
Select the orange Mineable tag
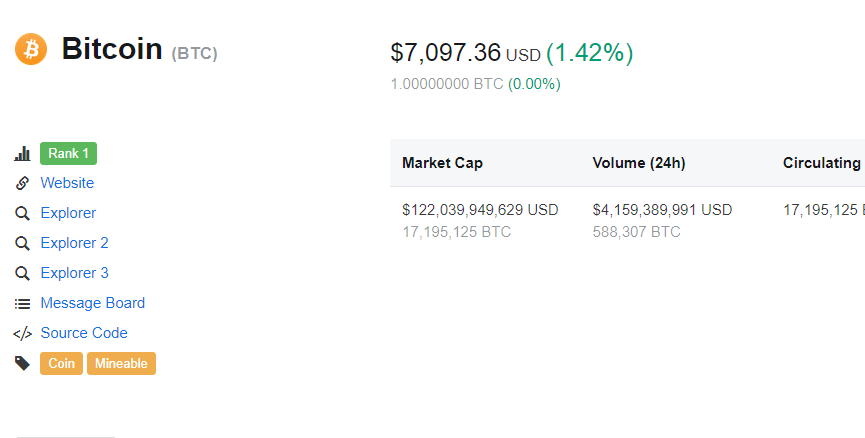coord(121,364)
